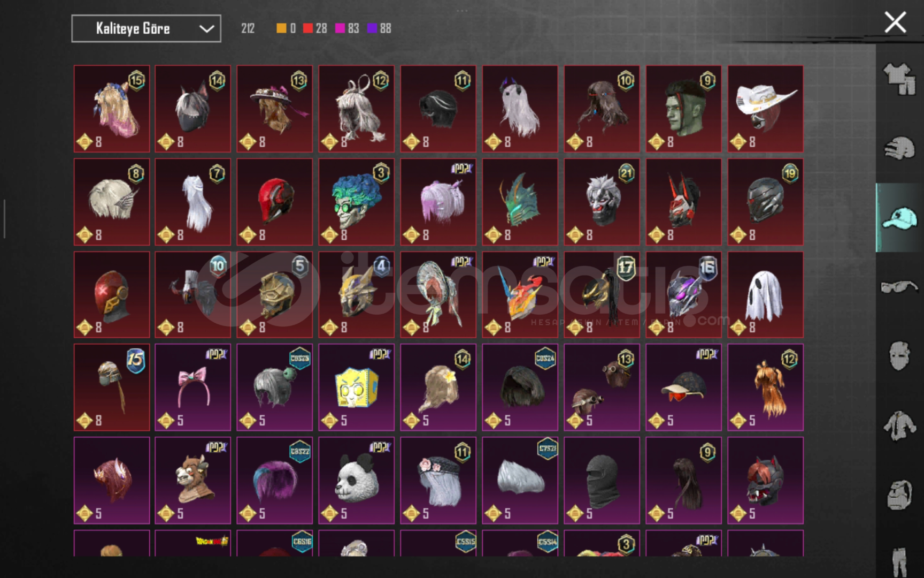Open the glasses category icon
Screen dimensions: 924x578
click(x=899, y=287)
